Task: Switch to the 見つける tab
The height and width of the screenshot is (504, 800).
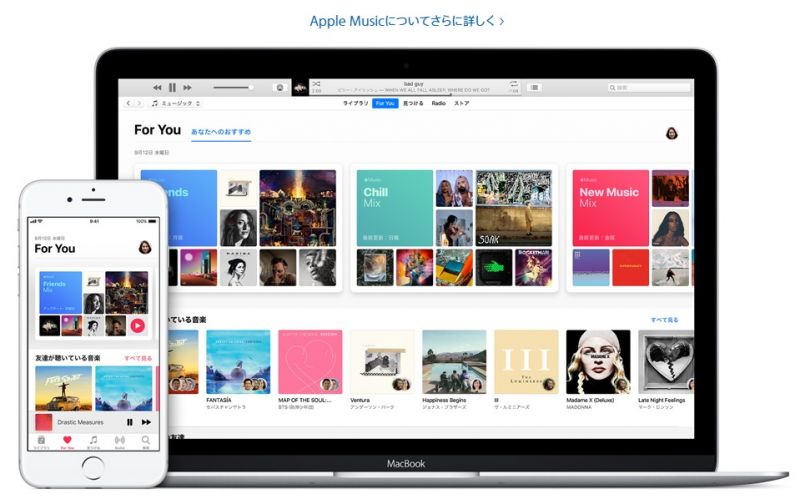Action: (x=413, y=103)
